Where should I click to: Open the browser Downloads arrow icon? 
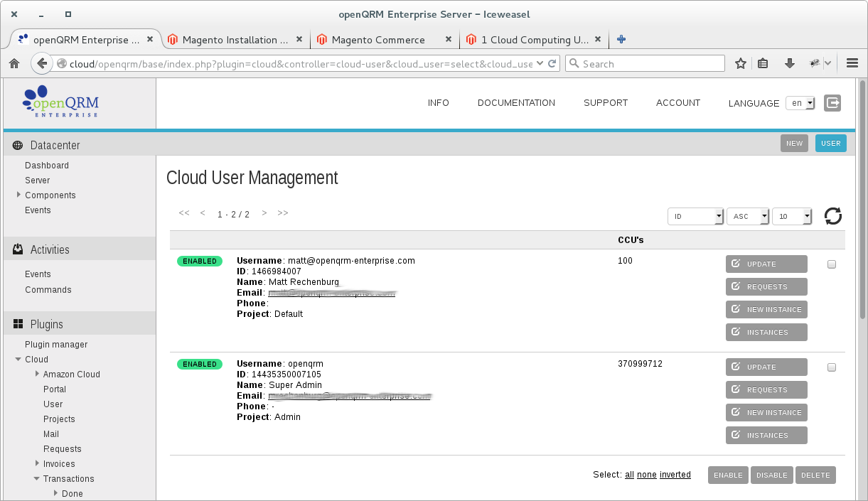[789, 63]
